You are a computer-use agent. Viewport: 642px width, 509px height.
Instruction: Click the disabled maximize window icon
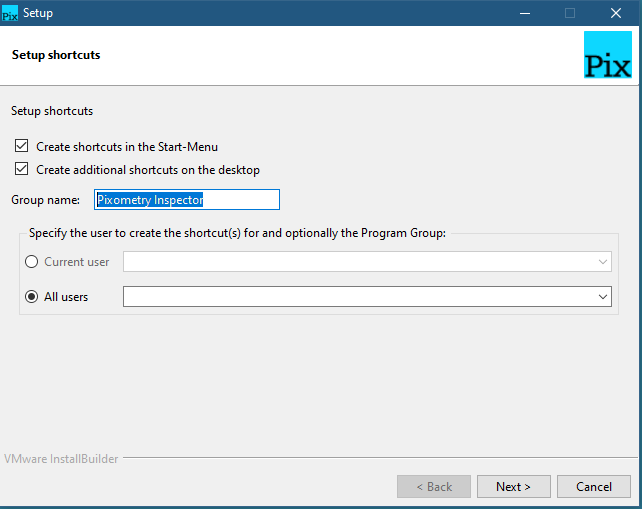pyautogui.click(x=570, y=13)
